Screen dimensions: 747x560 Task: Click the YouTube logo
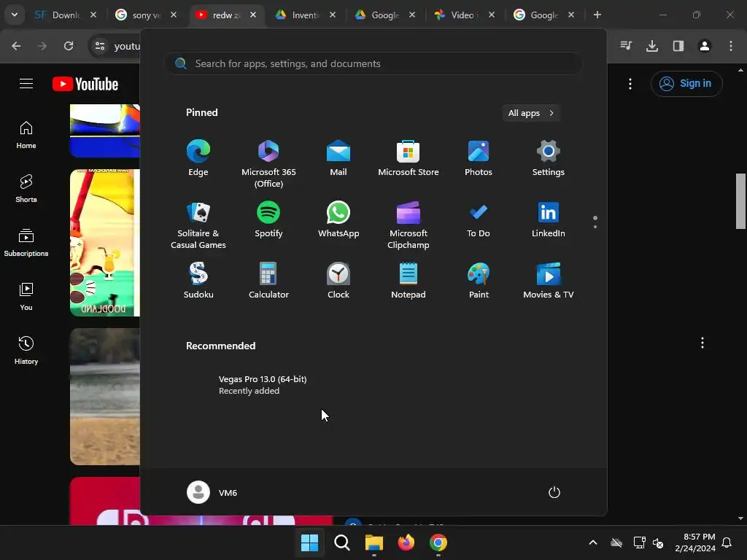(85, 84)
